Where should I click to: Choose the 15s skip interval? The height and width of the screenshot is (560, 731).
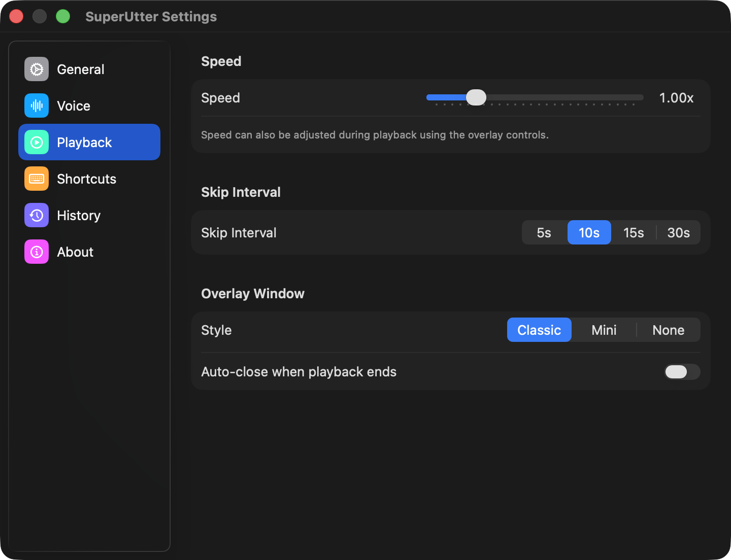(634, 232)
